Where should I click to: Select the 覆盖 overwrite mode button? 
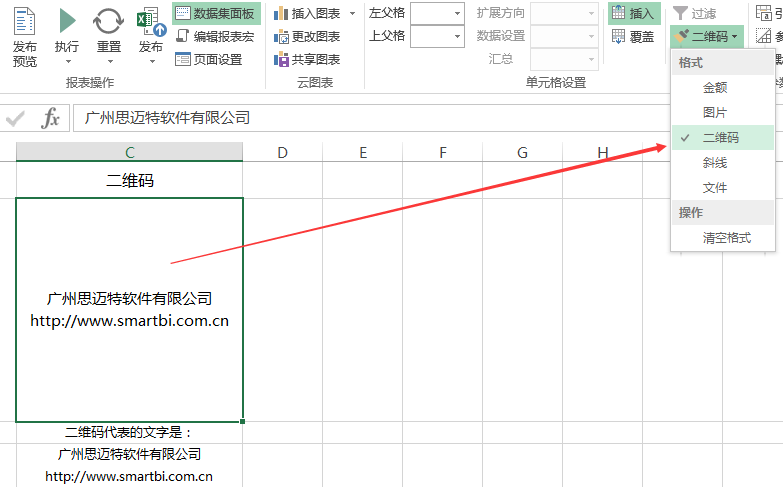pos(634,36)
